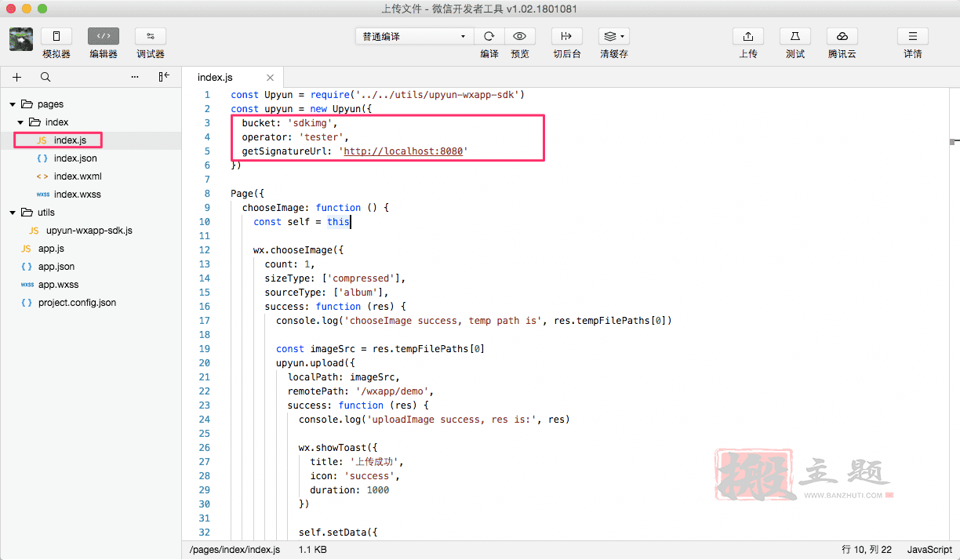Click 'upyun.upload({' on line 20
The height and width of the screenshot is (560, 960).
pos(315,363)
